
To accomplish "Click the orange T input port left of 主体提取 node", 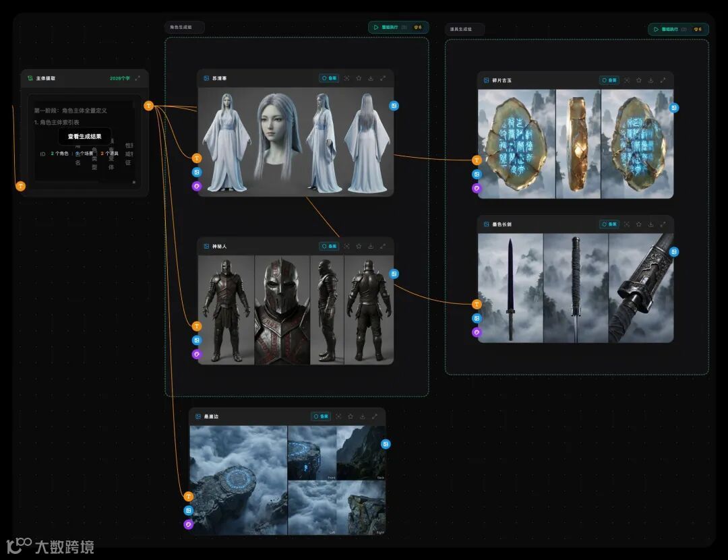I will [20, 186].
